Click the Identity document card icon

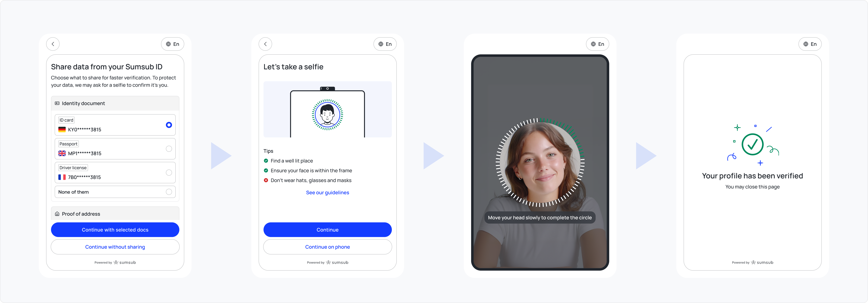click(57, 104)
